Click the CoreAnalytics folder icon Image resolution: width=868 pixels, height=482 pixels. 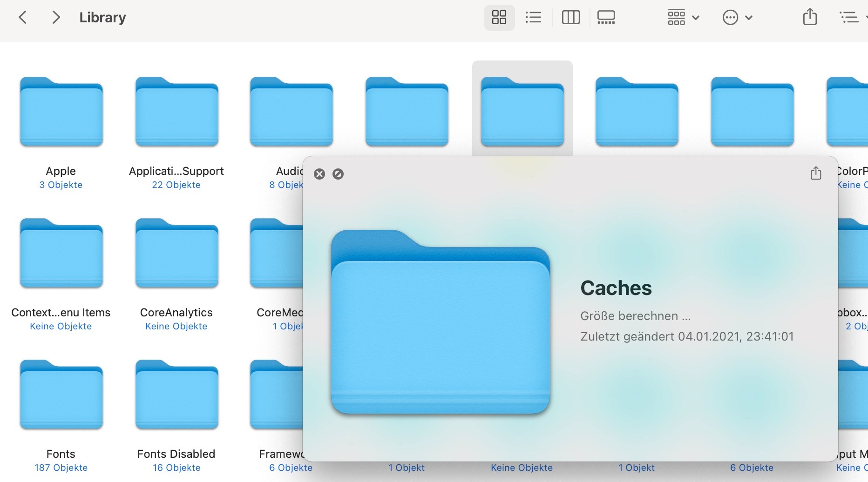(176, 254)
